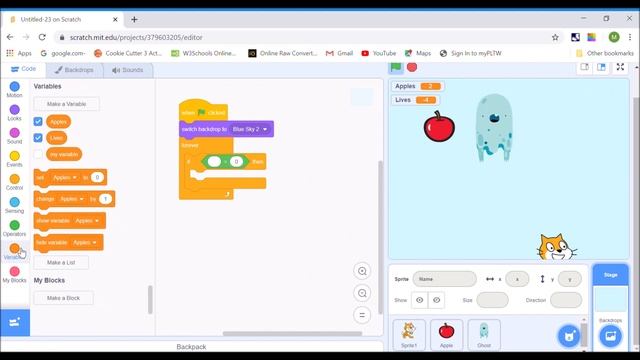Open the Maps bookmark
Viewport: 640px width, 360px height.
(418, 53)
